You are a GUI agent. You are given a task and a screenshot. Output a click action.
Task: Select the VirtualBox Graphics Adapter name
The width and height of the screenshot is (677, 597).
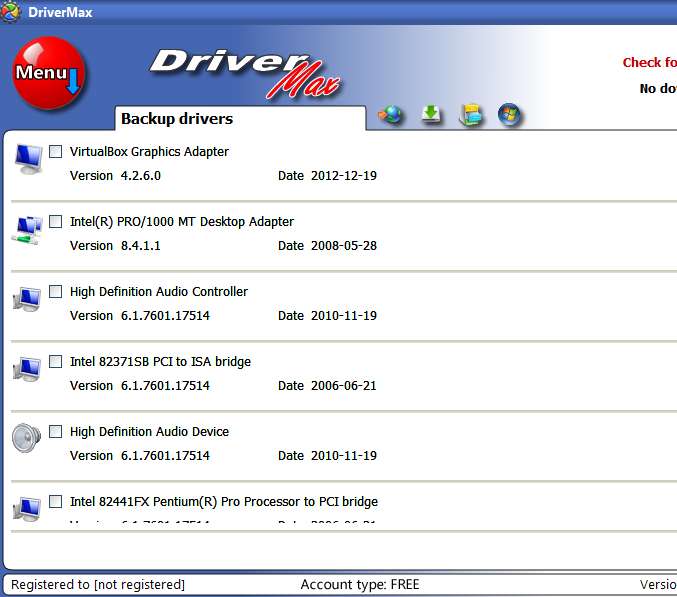pos(149,152)
